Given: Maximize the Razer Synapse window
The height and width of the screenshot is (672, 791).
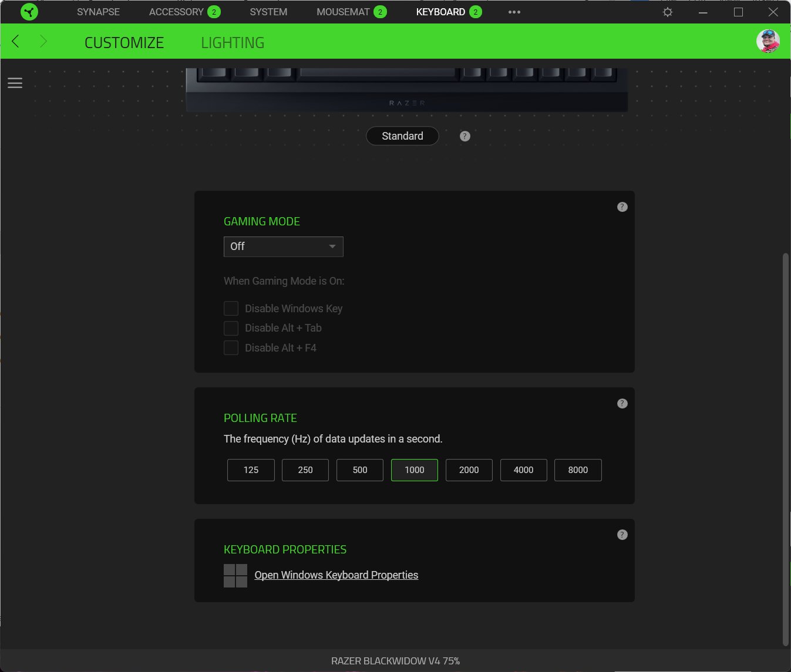Looking at the screenshot, I should click(738, 12).
